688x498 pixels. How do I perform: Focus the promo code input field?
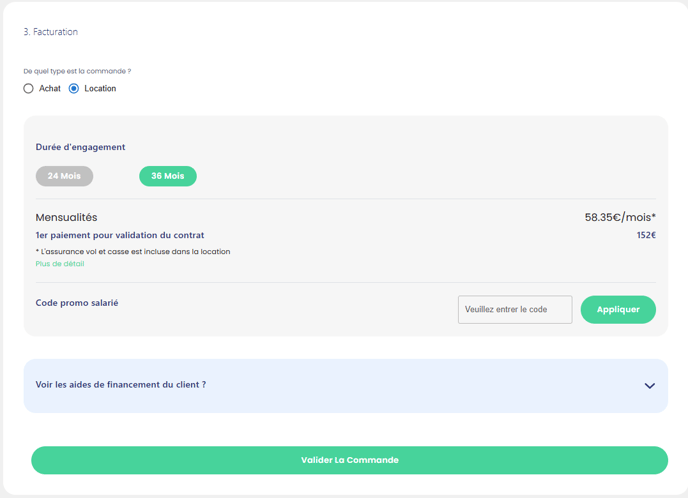515,310
